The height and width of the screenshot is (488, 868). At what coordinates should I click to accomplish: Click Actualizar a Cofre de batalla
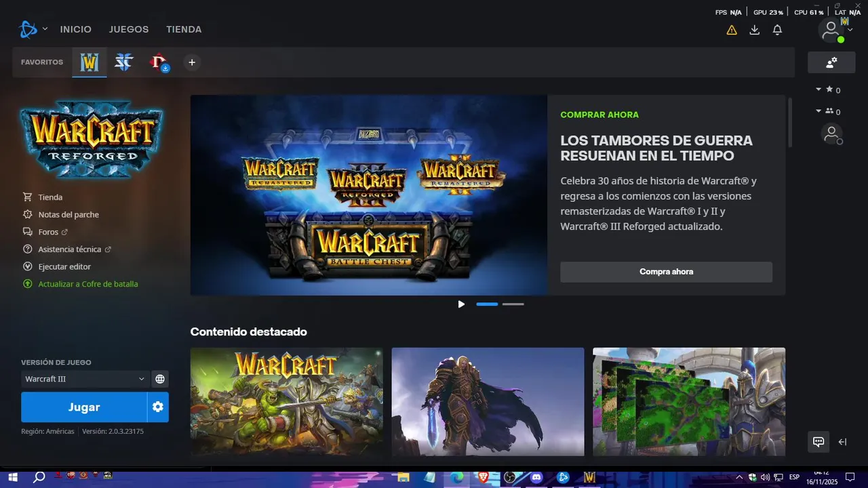tap(88, 284)
